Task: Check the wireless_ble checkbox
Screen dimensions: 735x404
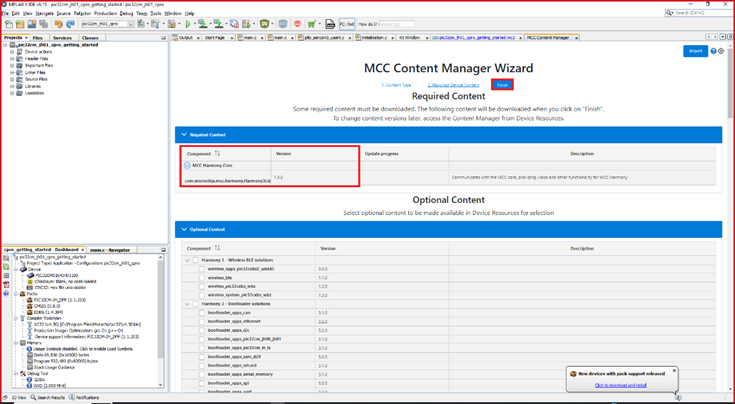Action: (202, 277)
